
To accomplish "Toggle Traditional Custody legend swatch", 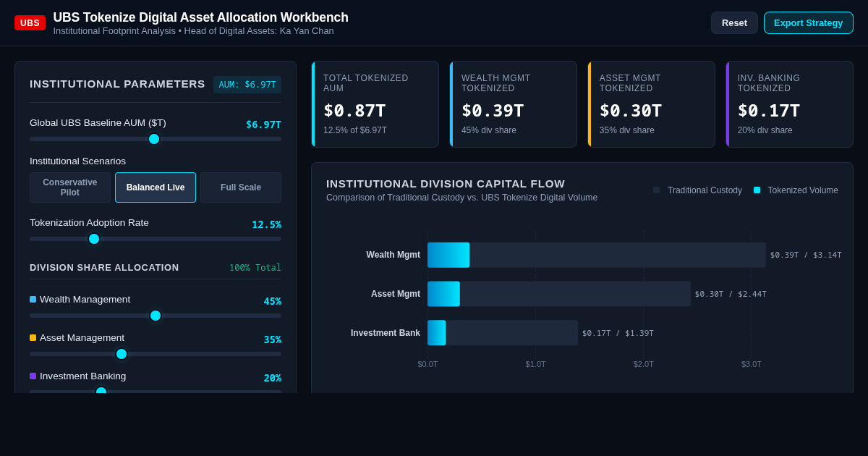I will [656, 190].
